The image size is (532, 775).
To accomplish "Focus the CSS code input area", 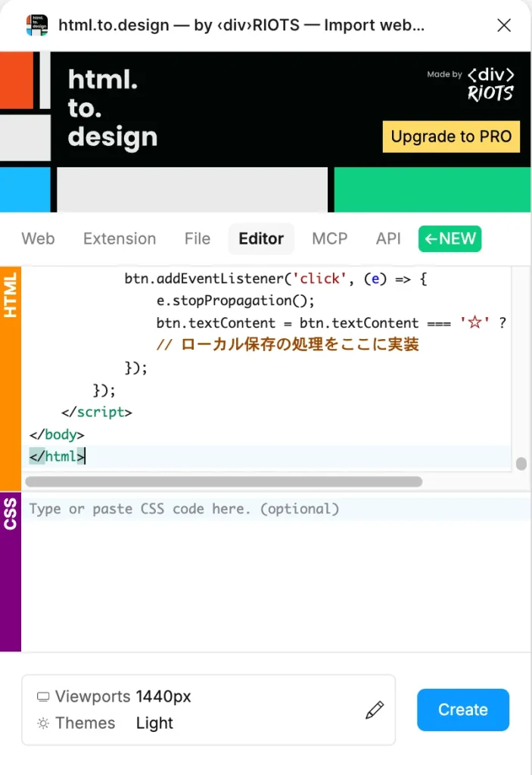I will coord(276,572).
